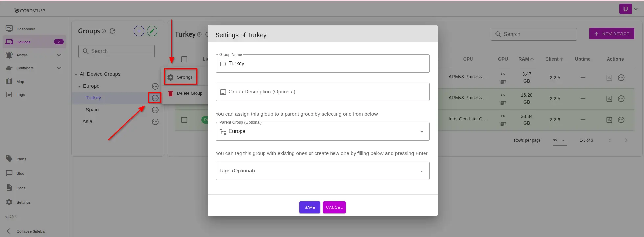Screen dimensions: 644x237
Task: Open the Logs page from the sidebar
Action: click(20, 95)
